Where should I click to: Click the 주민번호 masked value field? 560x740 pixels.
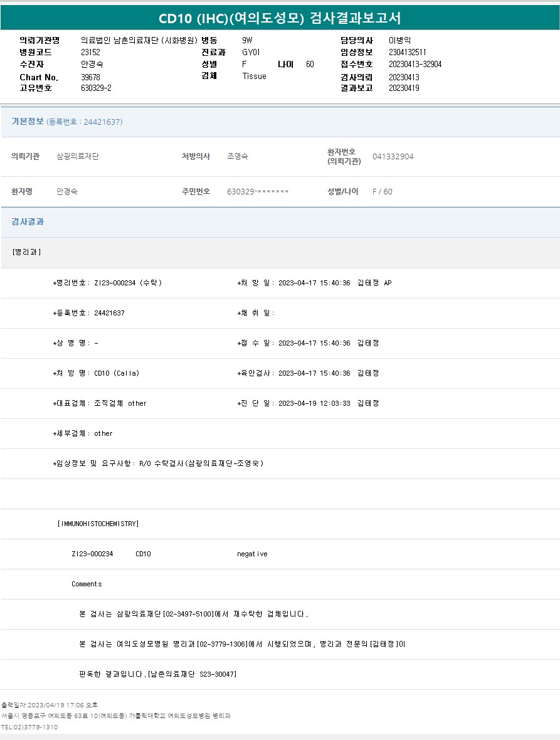tap(258, 192)
